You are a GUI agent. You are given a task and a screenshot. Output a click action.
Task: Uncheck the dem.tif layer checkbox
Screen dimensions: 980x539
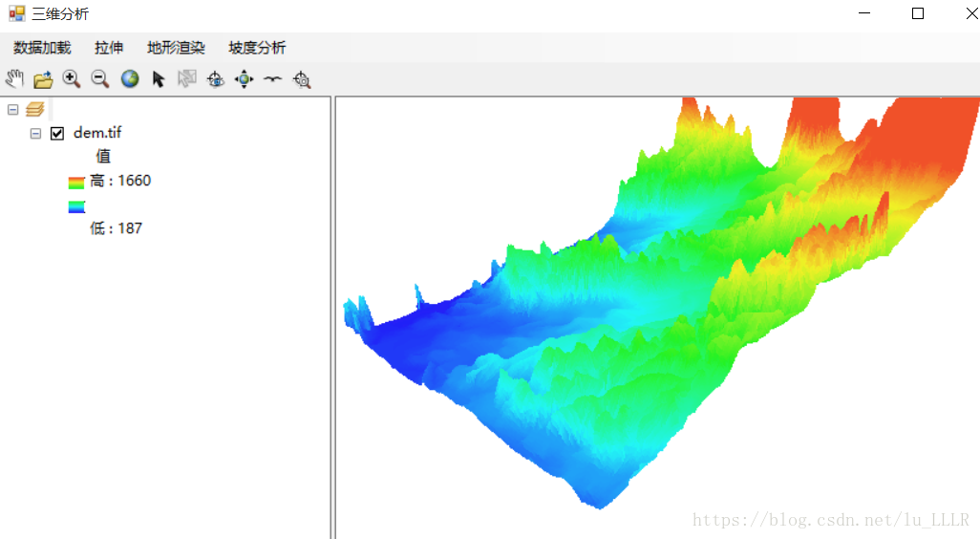pyautogui.click(x=57, y=133)
